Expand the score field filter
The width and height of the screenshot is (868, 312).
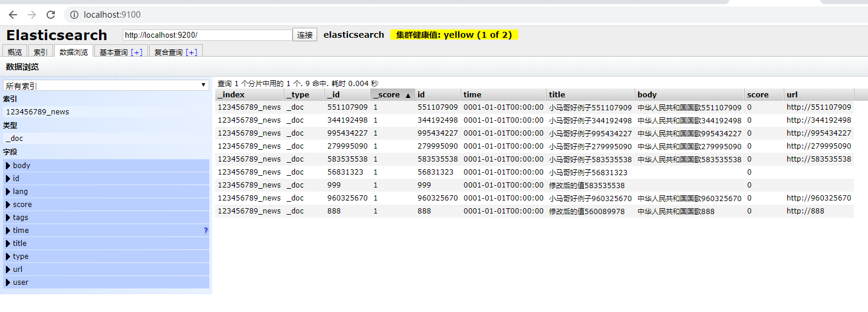click(x=106, y=205)
